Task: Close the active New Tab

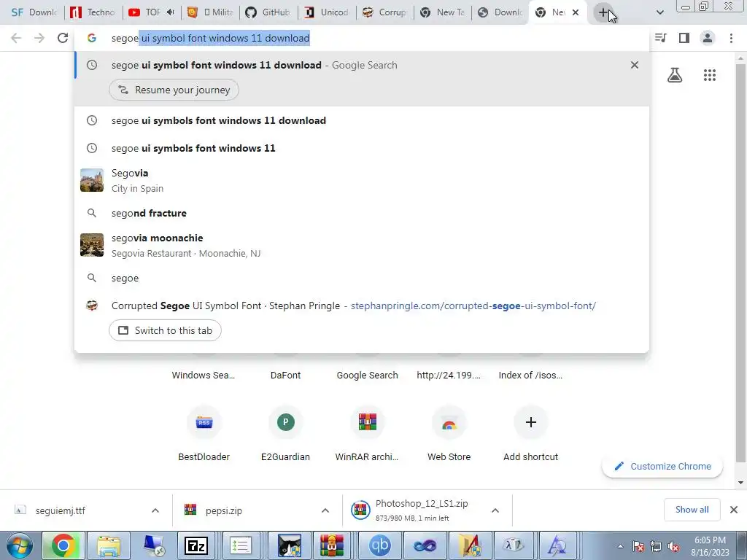Action: pos(576,12)
